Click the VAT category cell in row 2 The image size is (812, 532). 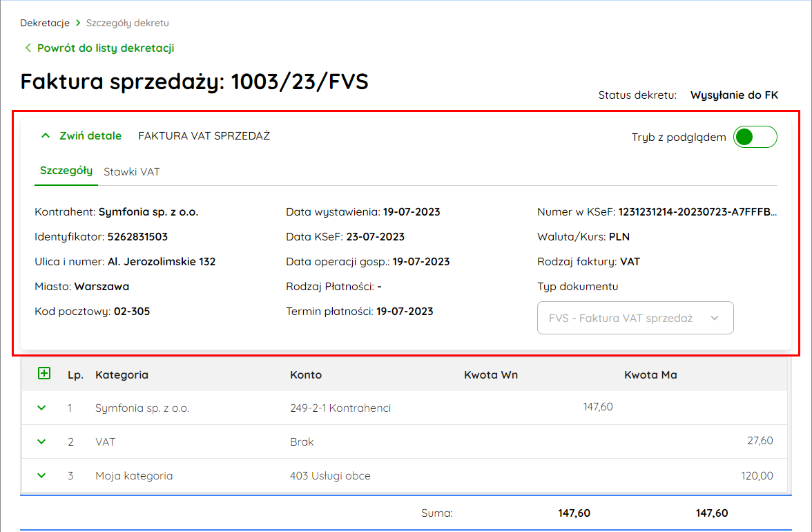pos(105,442)
